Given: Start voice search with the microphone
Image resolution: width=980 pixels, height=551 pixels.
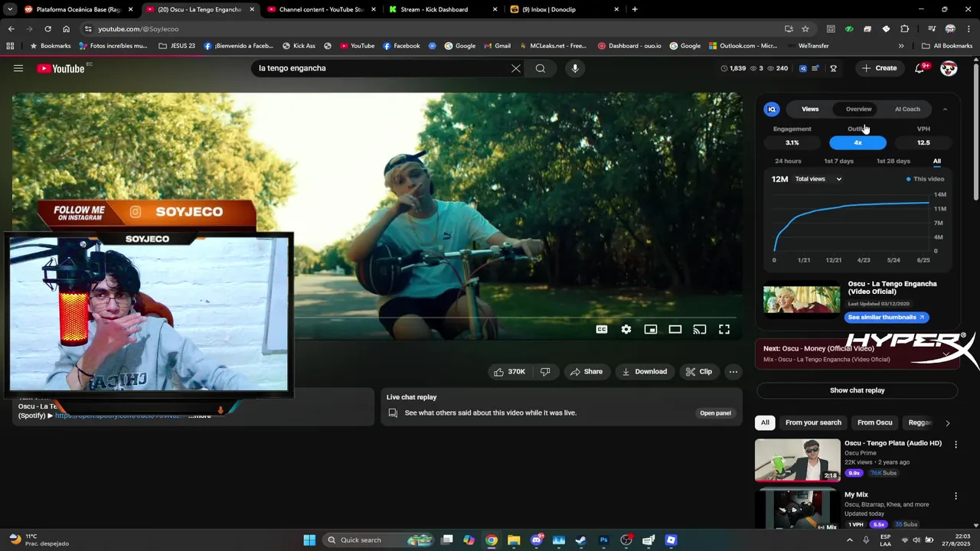Looking at the screenshot, I should pos(575,68).
